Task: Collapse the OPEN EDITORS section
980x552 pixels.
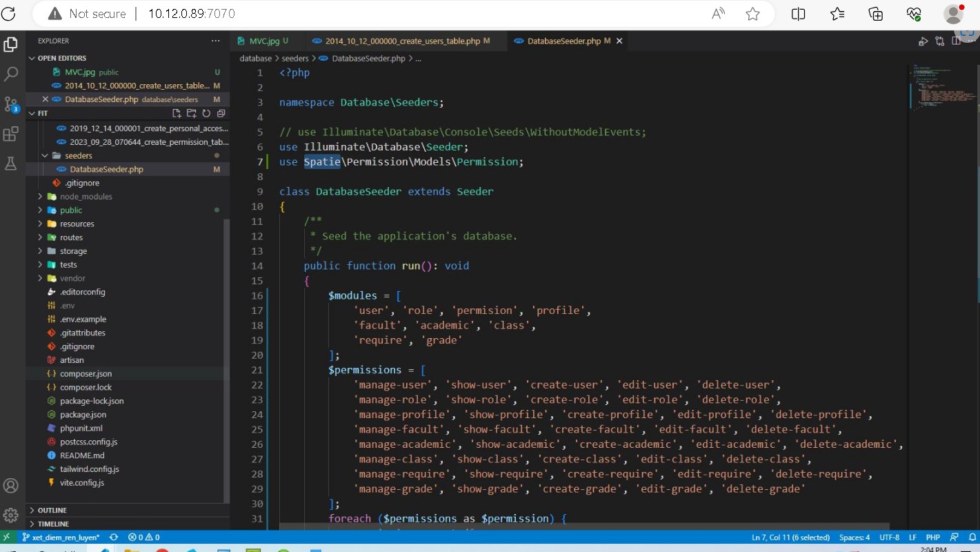Action: coord(61,58)
